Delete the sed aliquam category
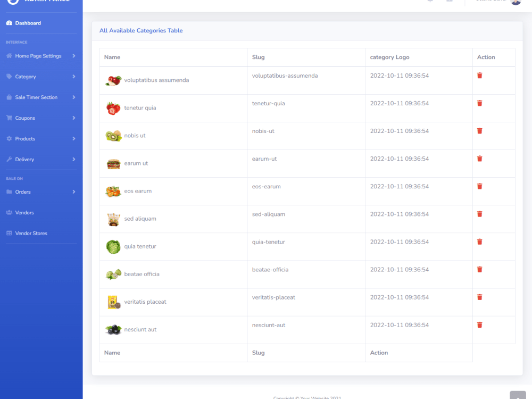Screen dimensions: 532x399 [x=479, y=214]
